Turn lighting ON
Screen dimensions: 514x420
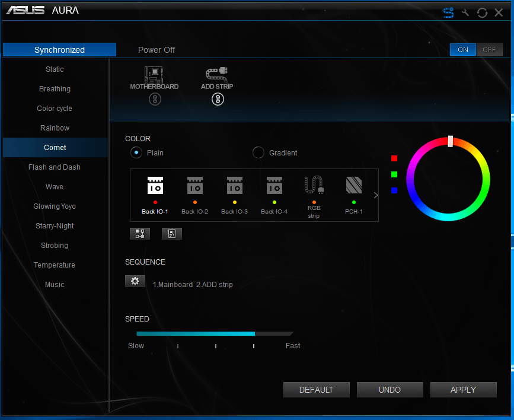coord(463,50)
